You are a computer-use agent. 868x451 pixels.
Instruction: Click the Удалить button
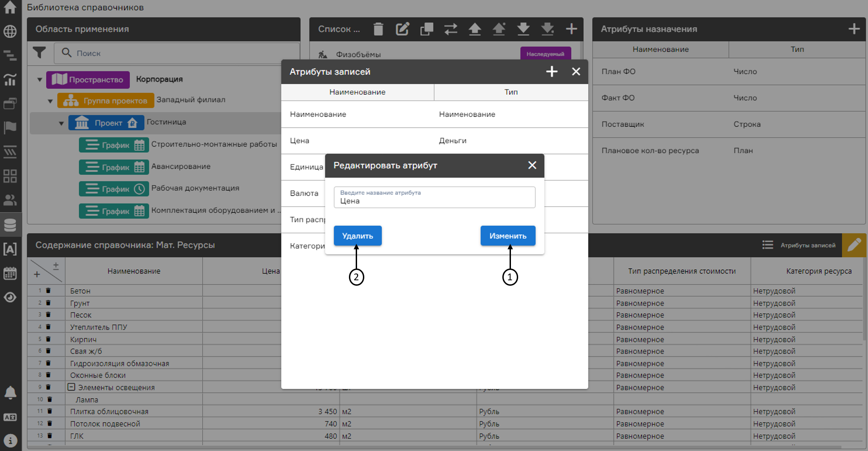tap(358, 236)
